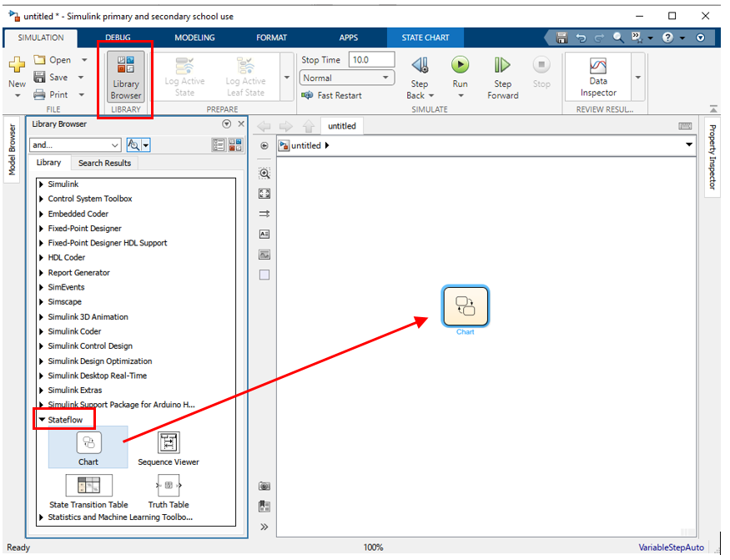Click the VariableStepAuto solver link

point(671,547)
